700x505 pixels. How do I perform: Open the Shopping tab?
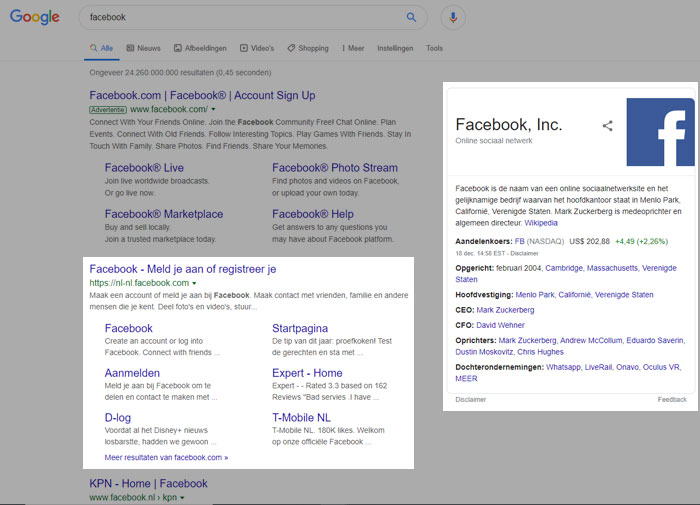click(308, 48)
